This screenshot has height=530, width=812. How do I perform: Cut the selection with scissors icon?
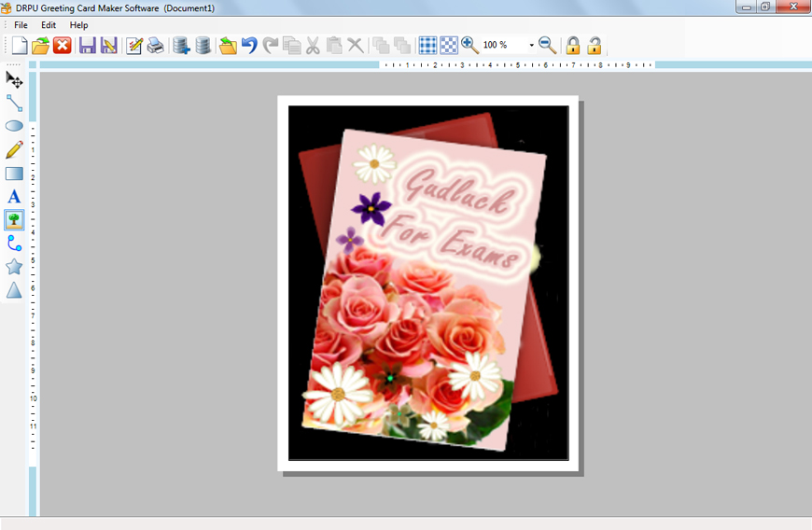point(313,46)
